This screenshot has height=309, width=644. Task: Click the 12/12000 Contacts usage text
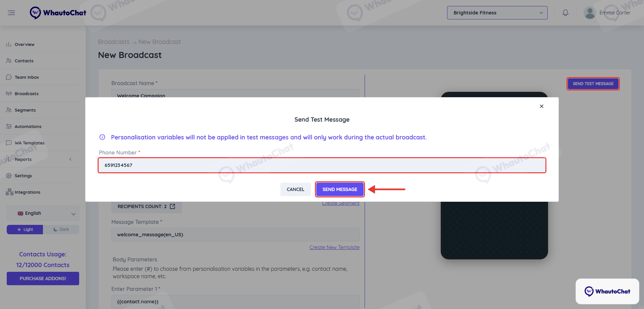click(43, 265)
